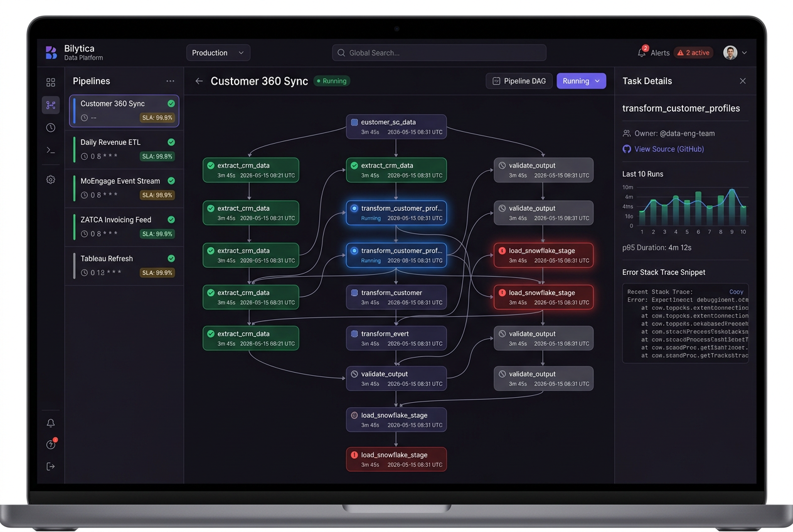Image resolution: width=793 pixels, height=532 pixels.
Task: Click the SLA: 99.8% badge on Daily Revenue ETL
Action: click(157, 157)
